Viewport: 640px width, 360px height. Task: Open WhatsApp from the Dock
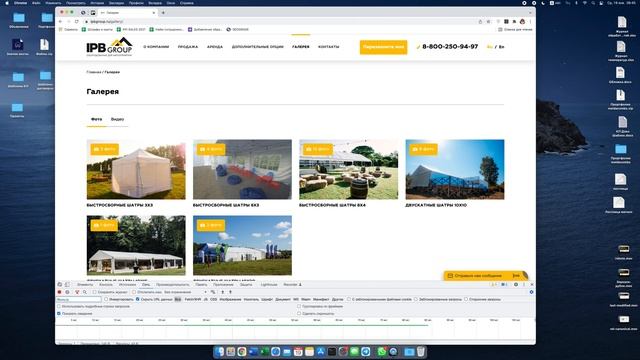pos(382,351)
